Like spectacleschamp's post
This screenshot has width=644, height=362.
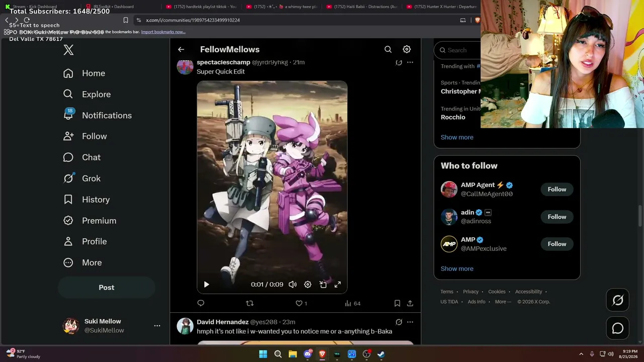(301, 303)
